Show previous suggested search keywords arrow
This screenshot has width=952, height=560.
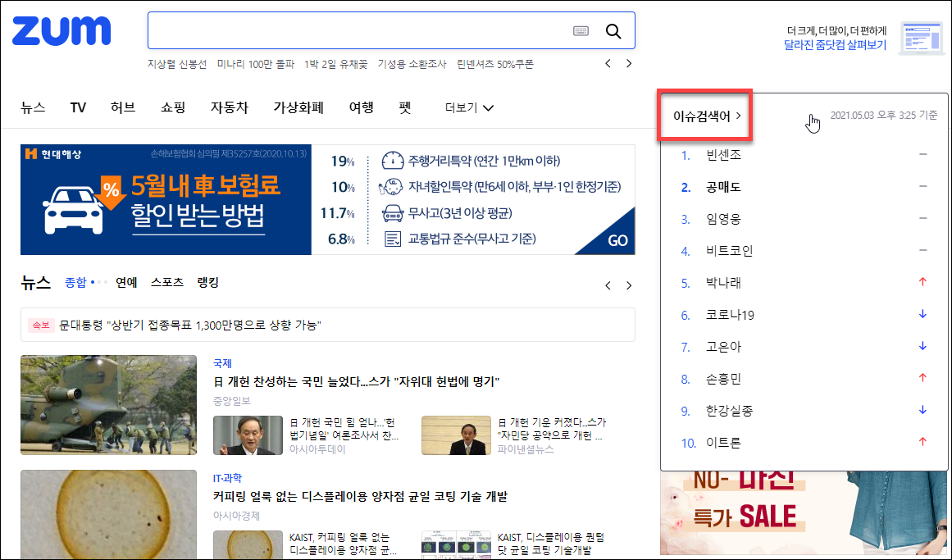coord(608,63)
